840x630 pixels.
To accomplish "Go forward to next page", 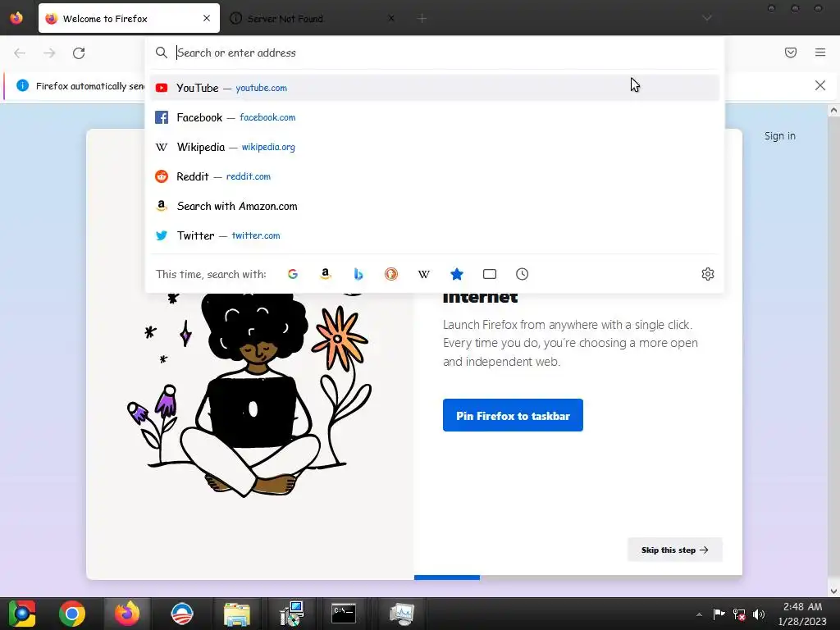I will click(x=49, y=53).
